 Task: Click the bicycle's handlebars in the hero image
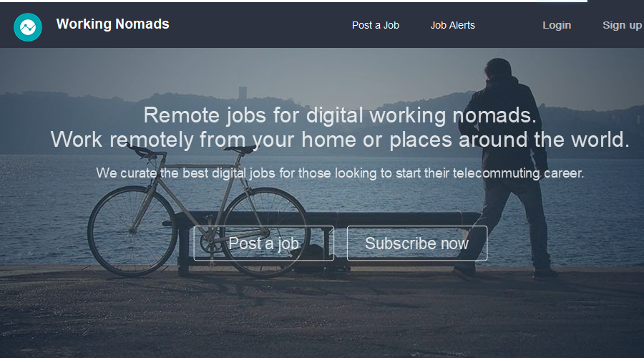pyautogui.click(x=144, y=151)
